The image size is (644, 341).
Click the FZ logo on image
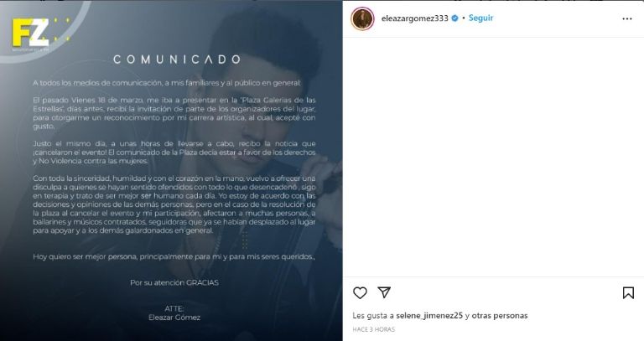[31, 33]
